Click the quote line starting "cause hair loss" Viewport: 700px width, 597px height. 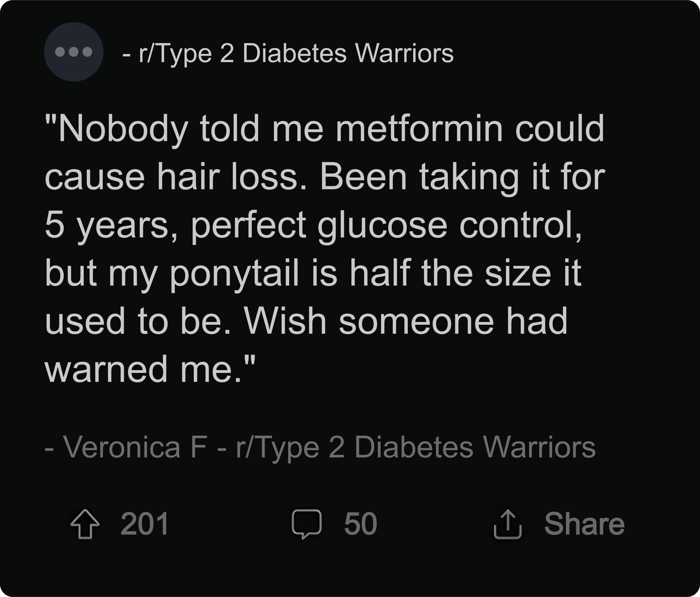[325, 177]
